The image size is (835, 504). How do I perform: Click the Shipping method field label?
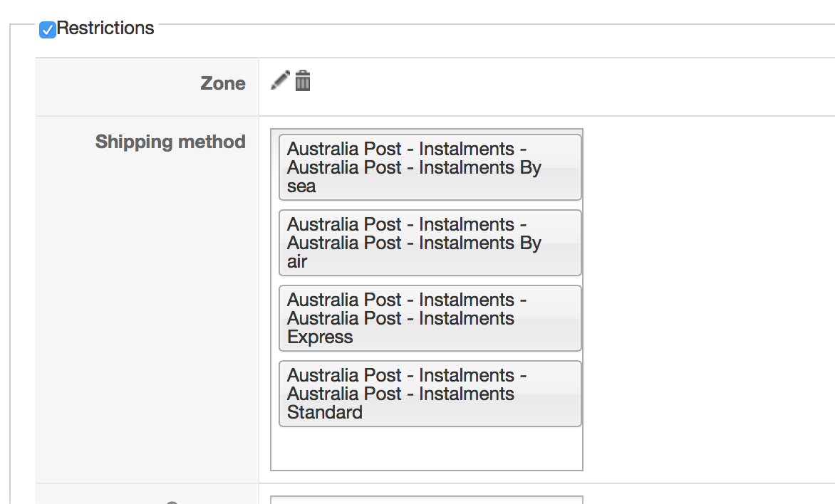click(x=170, y=142)
